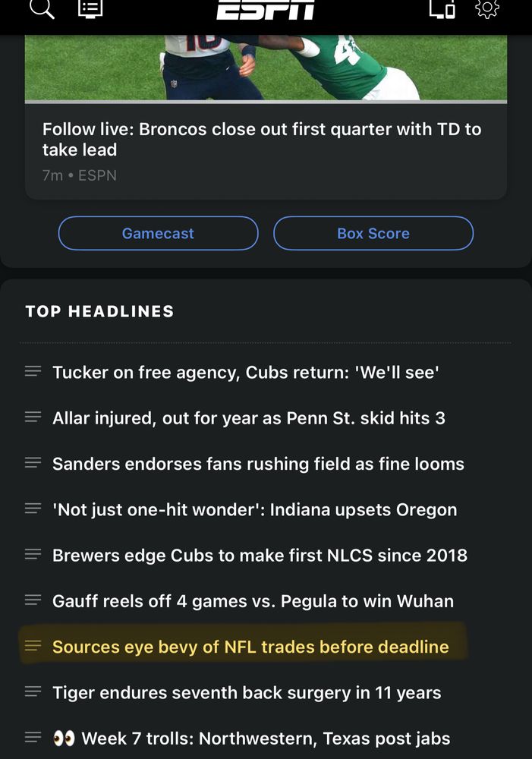532x759 pixels.
Task: Tap article icon beside Allar injured headline
Action: (x=33, y=417)
